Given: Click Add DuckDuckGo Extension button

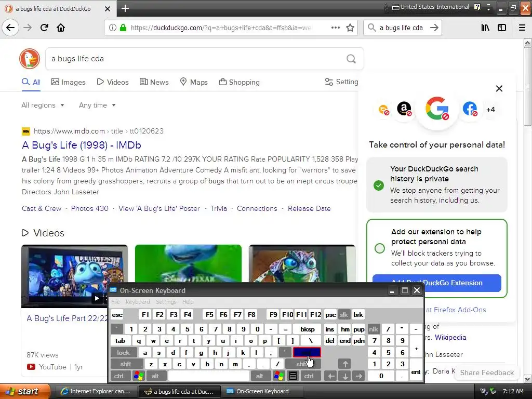Looking at the screenshot, I should 436,283.
